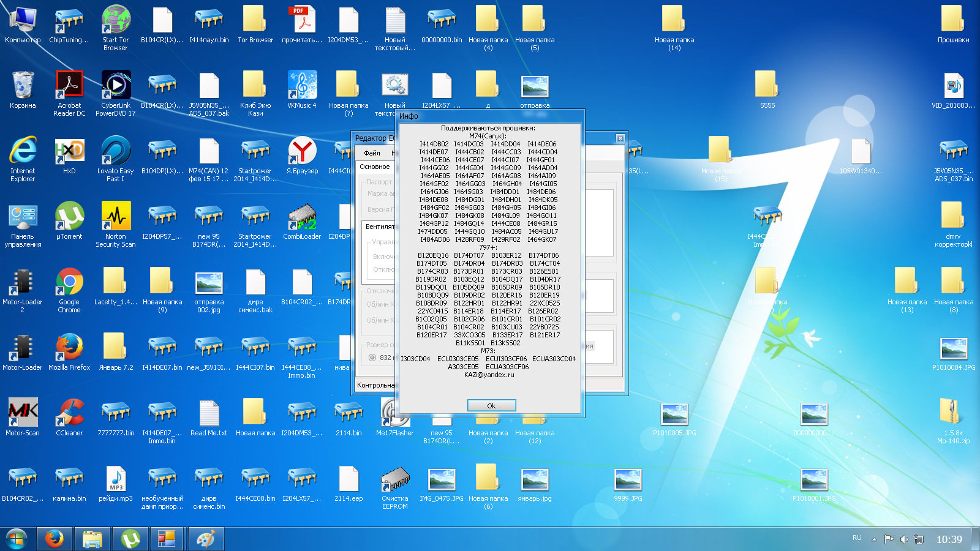Open the HxD hex editor shortcut
The height and width of the screenshot is (551, 980).
tap(69, 156)
